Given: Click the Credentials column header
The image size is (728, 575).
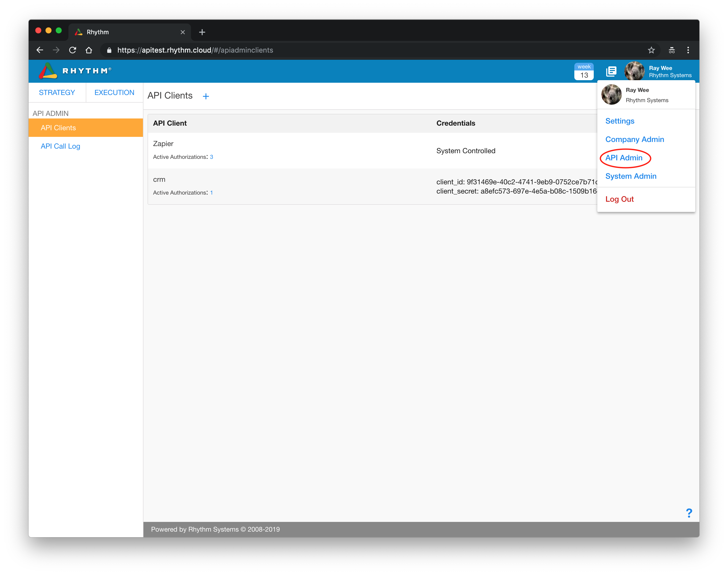Looking at the screenshot, I should [x=456, y=123].
